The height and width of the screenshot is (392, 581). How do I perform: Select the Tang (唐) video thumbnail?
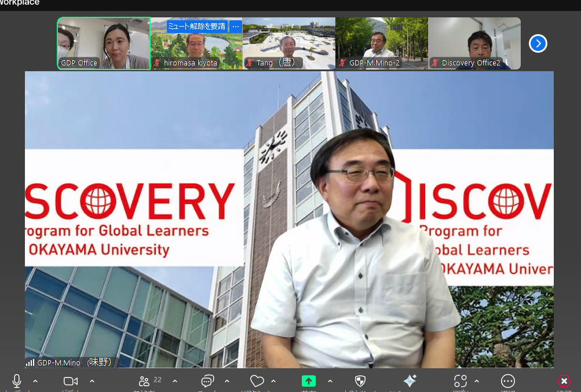coord(289,43)
